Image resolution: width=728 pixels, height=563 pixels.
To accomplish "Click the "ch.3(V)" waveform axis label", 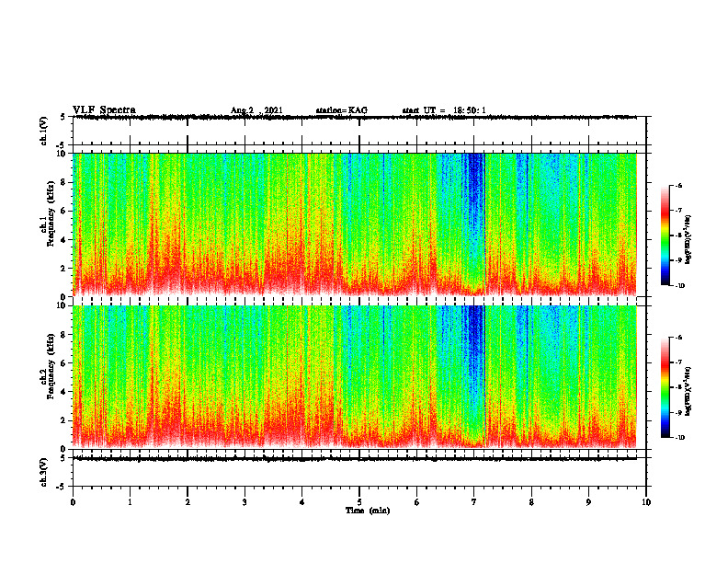I will [x=44, y=472].
